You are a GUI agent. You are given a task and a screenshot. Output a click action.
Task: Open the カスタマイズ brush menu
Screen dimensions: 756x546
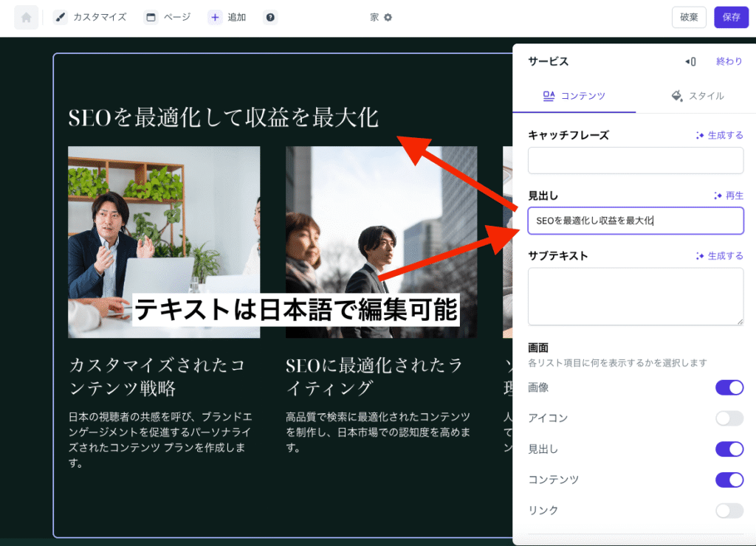90,18
